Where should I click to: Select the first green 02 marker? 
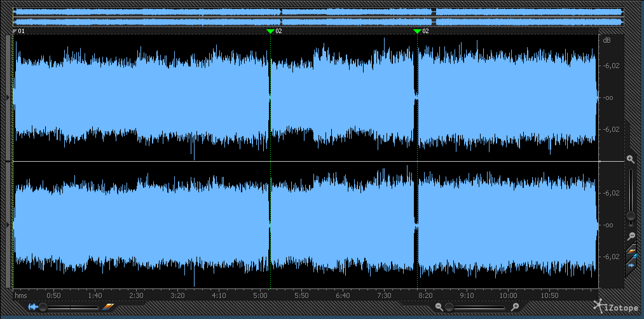pyautogui.click(x=270, y=31)
